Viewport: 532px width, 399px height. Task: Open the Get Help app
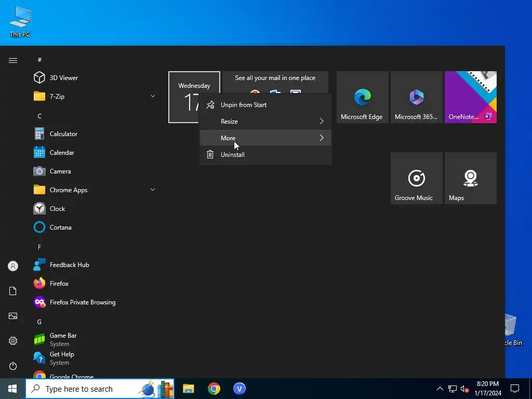click(x=95, y=358)
